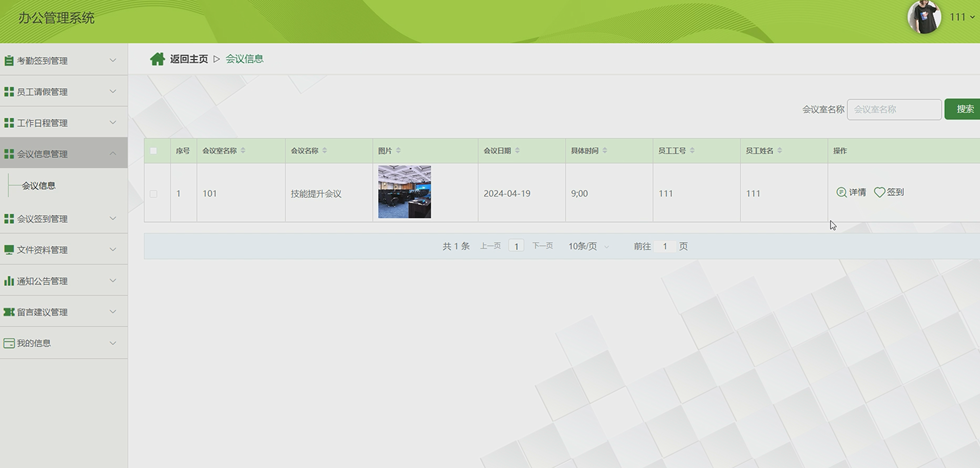Image resolution: width=980 pixels, height=468 pixels.
Task: Click the 文件资料管理 monitor icon
Action: click(x=9, y=250)
